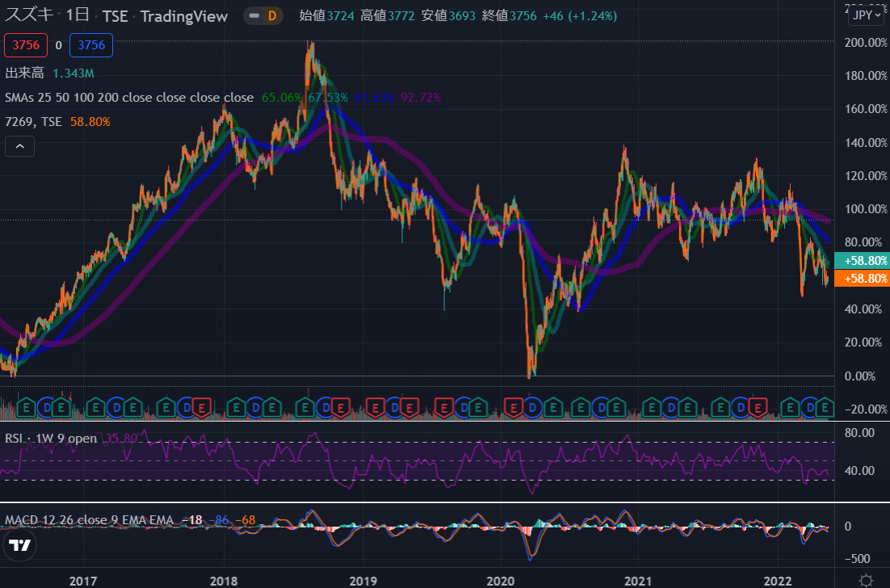Viewport: 890px width, 588px height.
Task: Click the 2017 label on the time axis
Action: point(83,581)
